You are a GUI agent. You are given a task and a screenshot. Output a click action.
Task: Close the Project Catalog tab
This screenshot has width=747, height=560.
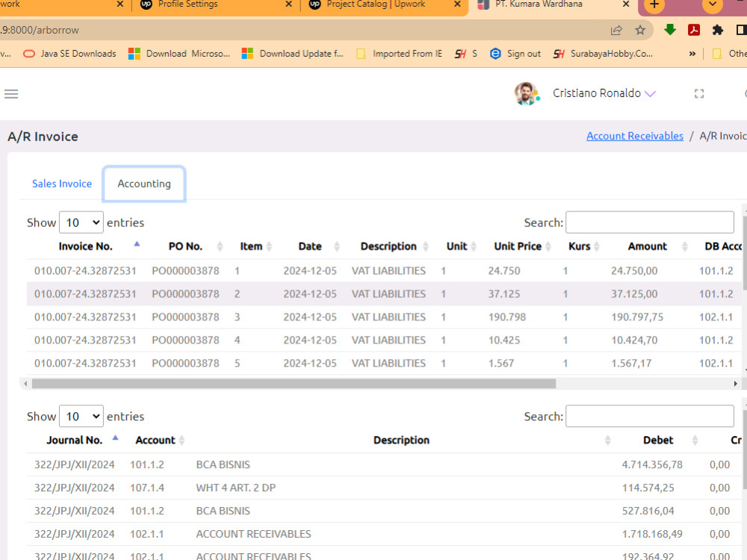click(457, 4)
